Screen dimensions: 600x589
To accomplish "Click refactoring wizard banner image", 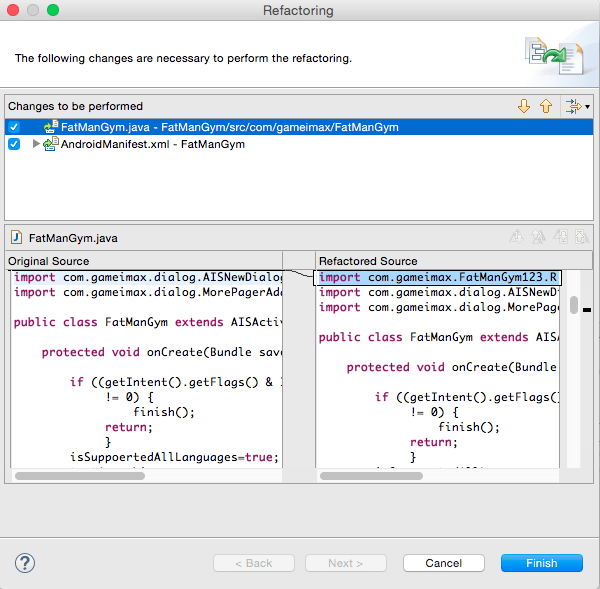I will tap(554, 55).
